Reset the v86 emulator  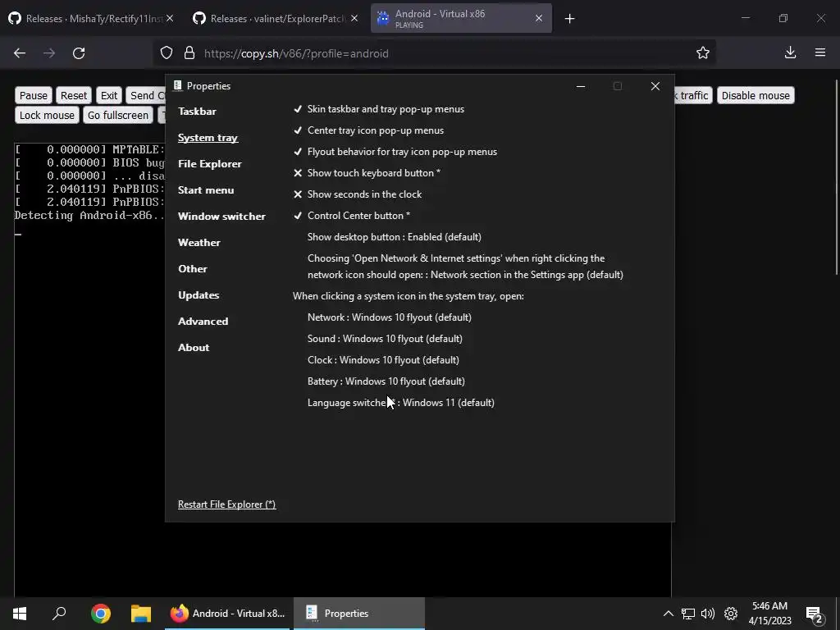pyautogui.click(x=73, y=95)
